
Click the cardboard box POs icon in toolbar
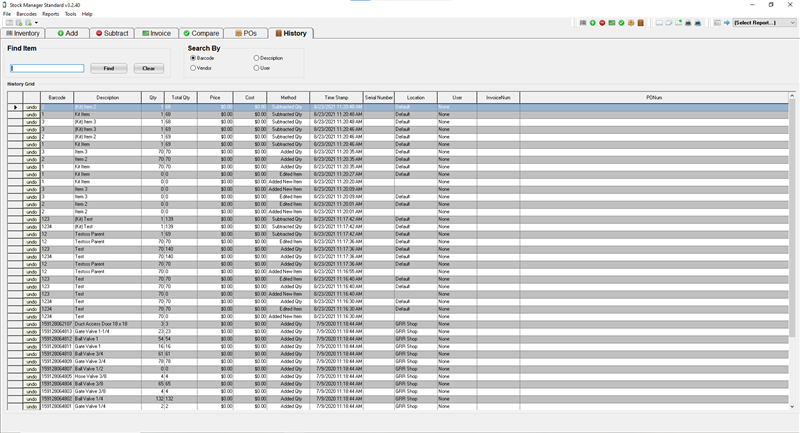pos(631,23)
